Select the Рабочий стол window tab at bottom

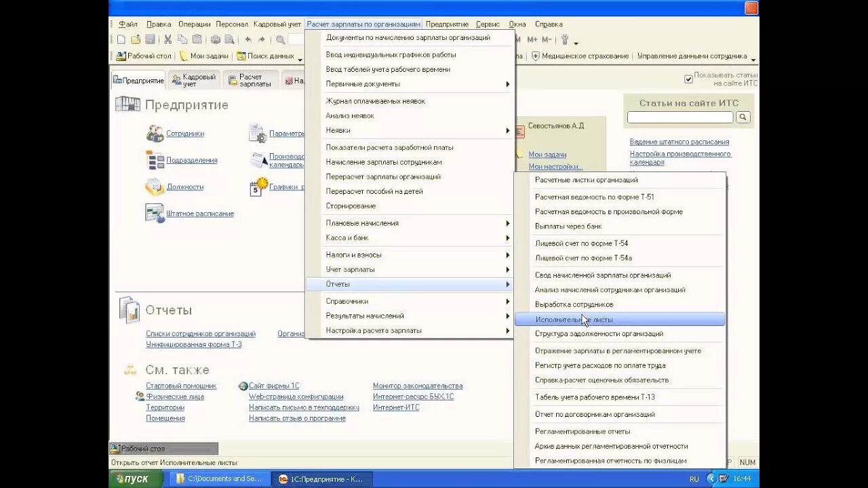163,449
